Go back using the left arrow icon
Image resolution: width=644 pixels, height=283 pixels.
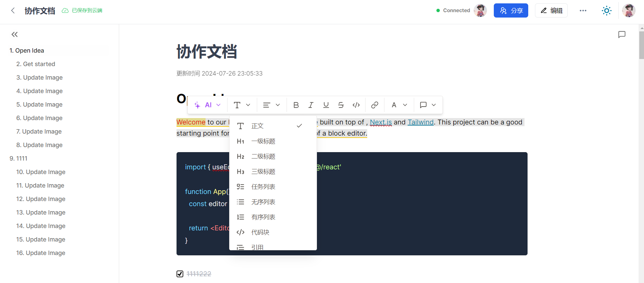click(x=13, y=10)
